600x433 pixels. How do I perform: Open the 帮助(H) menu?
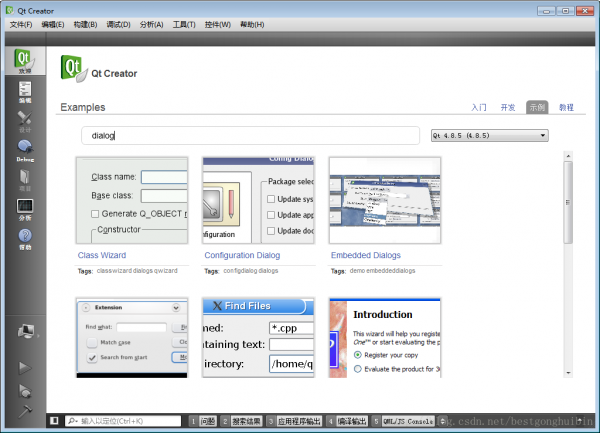[252, 24]
